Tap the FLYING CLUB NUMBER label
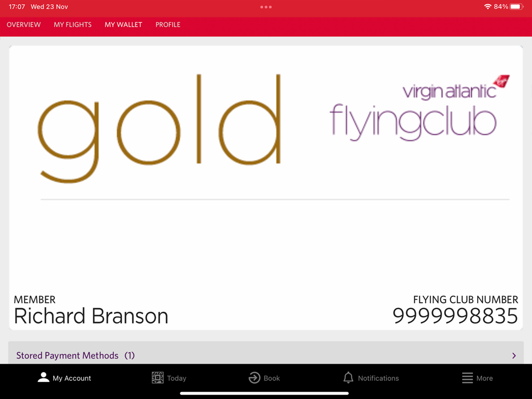This screenshot has height=399, width=532. [x=465, y=300]
